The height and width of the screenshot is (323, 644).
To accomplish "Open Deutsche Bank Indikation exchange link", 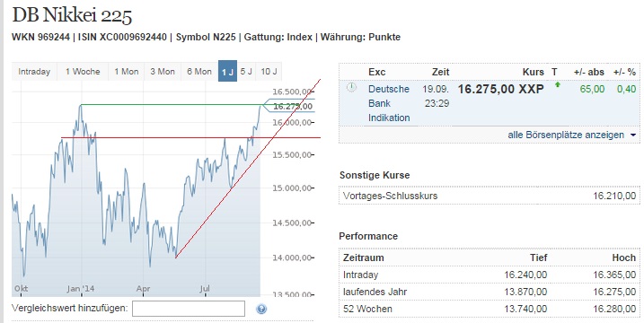I will tap(389, 103).
